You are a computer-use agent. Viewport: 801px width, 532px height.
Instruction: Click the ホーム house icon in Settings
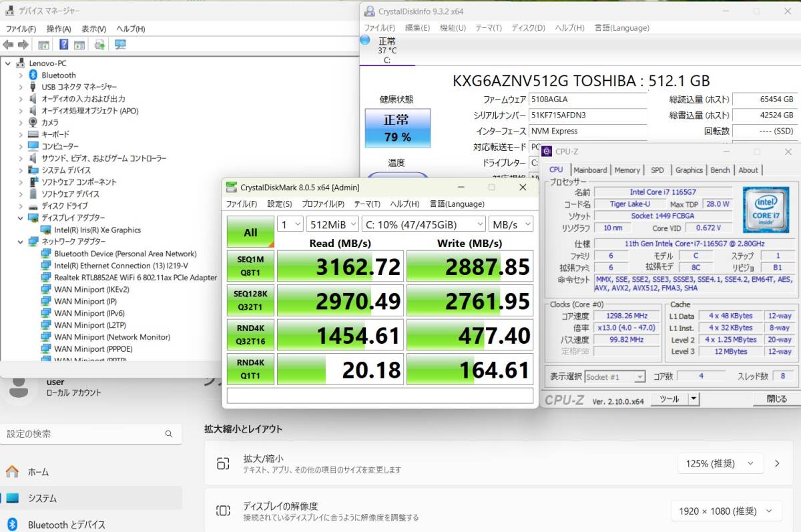(x=12, y=472)
